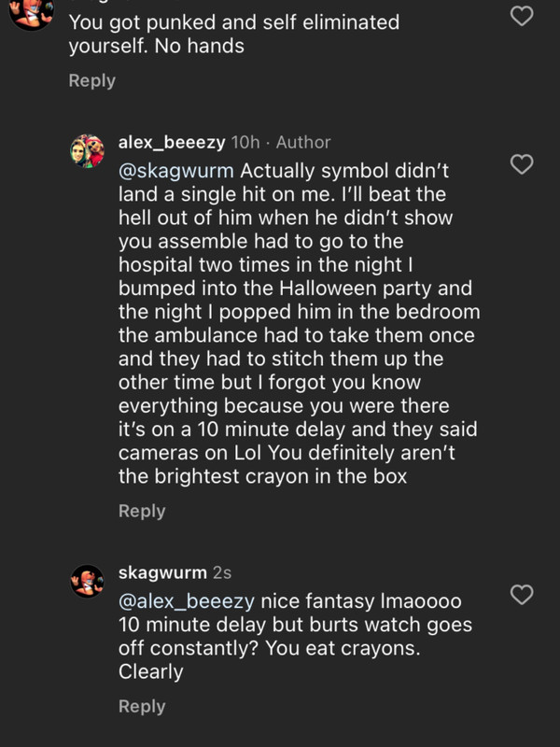560x747 pixels.
Task: Like the "You got punked" comment
Action: point(522,16)
